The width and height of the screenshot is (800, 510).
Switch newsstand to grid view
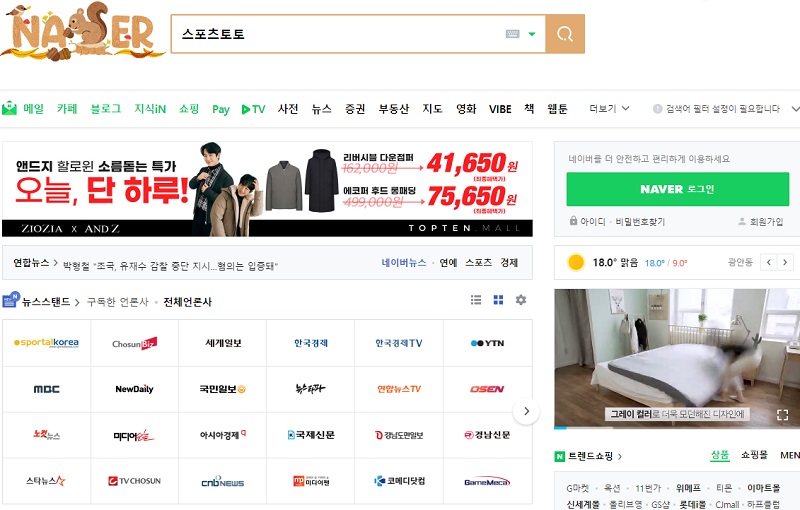coord(498,300)
